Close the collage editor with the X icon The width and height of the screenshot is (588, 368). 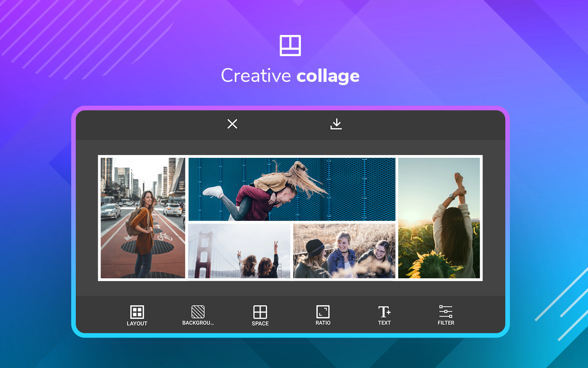pyautogui.click(x=232, y=124)
